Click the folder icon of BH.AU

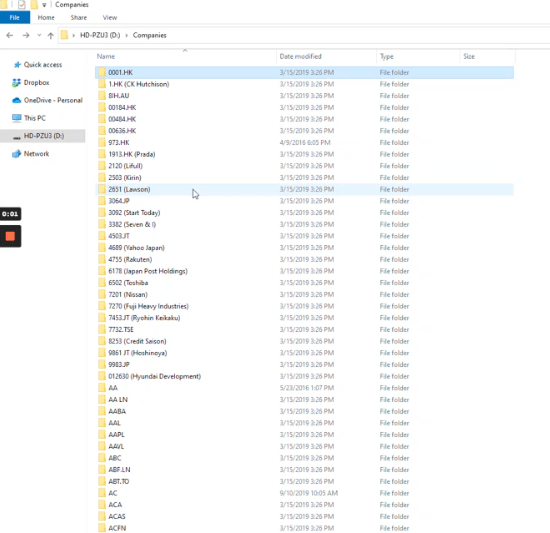tap(102, 96)
